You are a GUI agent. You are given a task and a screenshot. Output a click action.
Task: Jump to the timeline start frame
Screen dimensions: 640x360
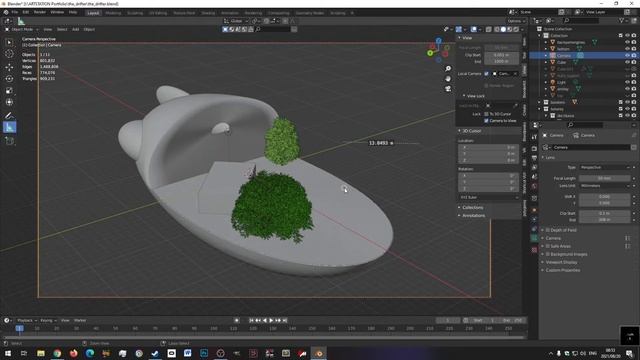click(x=251, y=320)
